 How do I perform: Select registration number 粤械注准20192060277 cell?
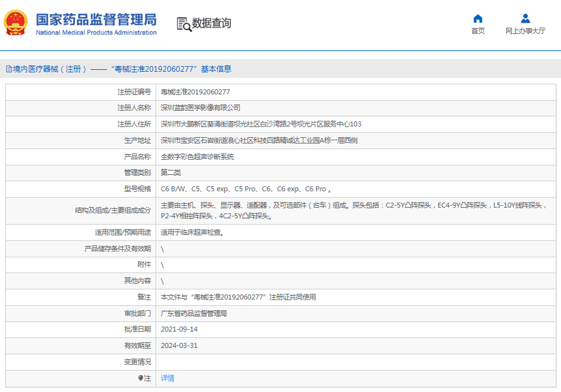coord(195,92)
